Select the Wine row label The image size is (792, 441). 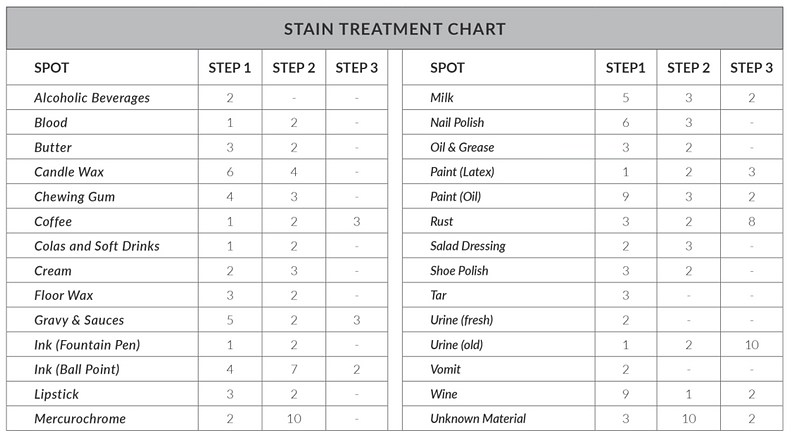coord(443,394)
